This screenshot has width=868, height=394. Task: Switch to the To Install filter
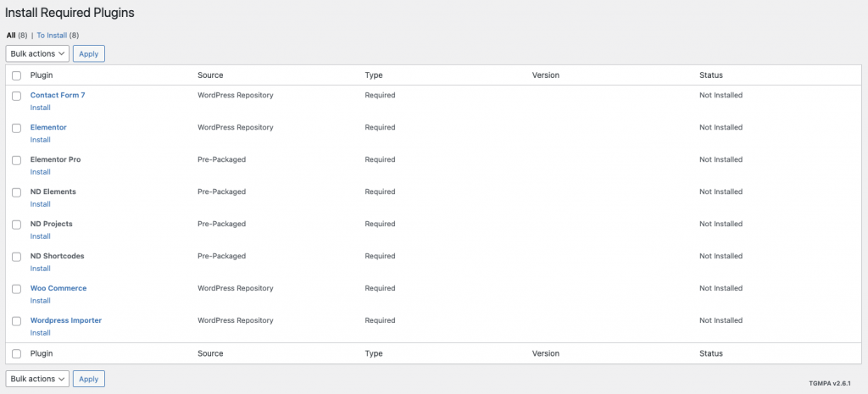tap(53, 36)
